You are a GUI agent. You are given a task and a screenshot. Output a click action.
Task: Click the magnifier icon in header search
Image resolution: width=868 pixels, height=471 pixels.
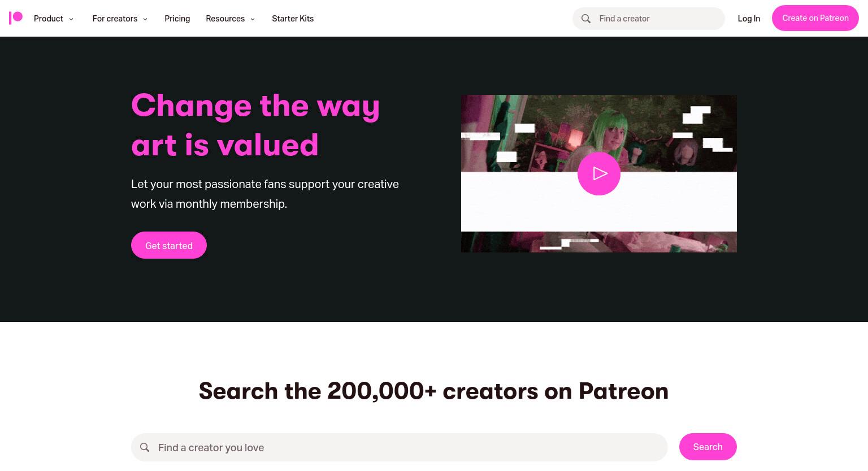coord(586,19)
